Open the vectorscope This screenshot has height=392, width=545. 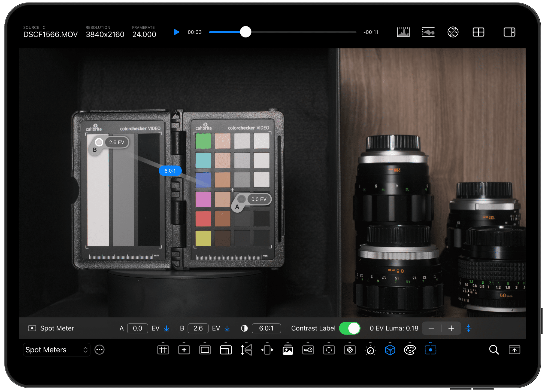(453, 32)
